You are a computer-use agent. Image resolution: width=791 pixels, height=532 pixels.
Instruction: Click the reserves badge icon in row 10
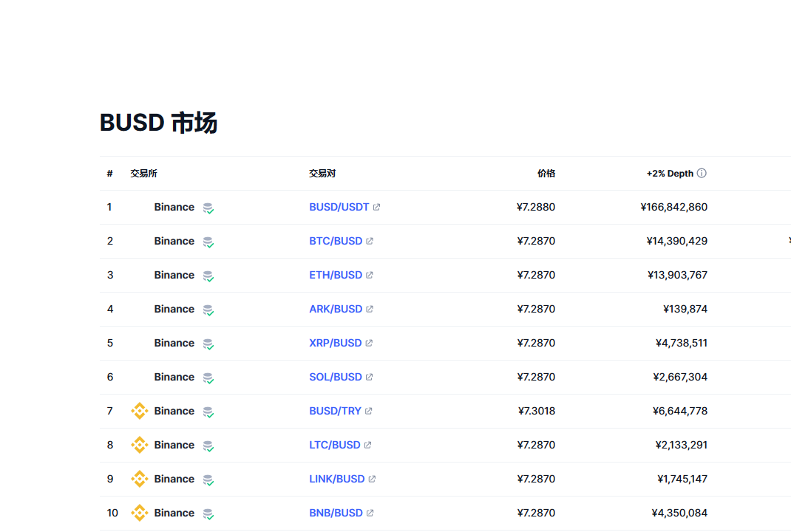click(x=208, y=514)
